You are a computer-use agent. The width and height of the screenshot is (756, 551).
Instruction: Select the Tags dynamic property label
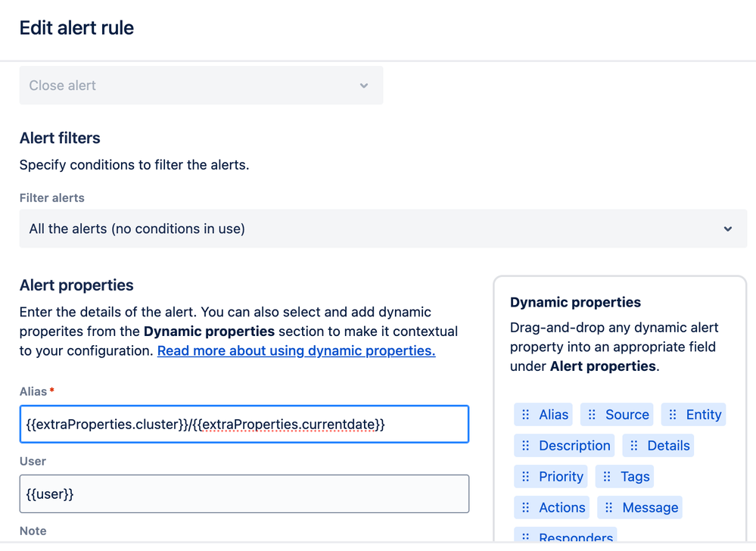coord(635,477)
